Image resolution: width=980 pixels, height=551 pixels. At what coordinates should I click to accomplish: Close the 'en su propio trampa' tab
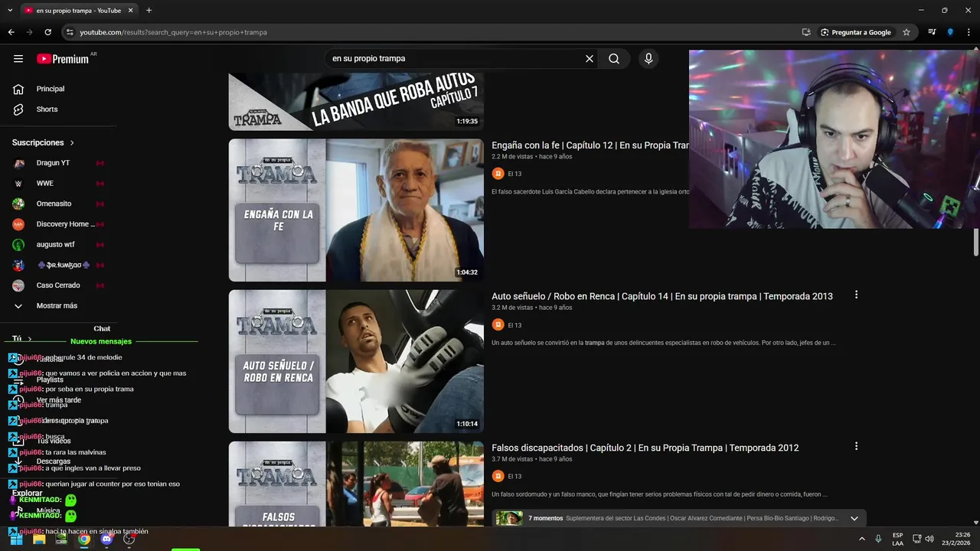tap(131, 11)
